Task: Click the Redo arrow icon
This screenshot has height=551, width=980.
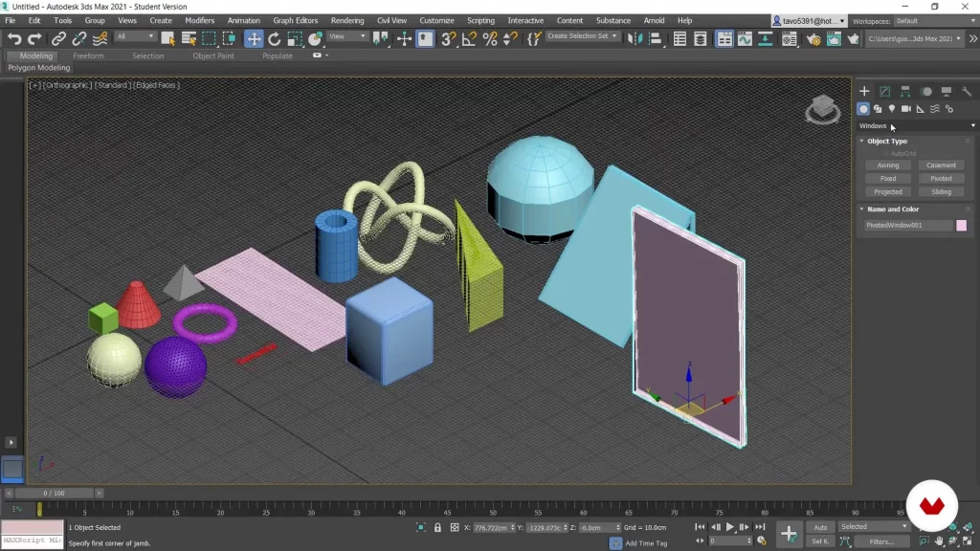Action: click(x=34, y=38)
